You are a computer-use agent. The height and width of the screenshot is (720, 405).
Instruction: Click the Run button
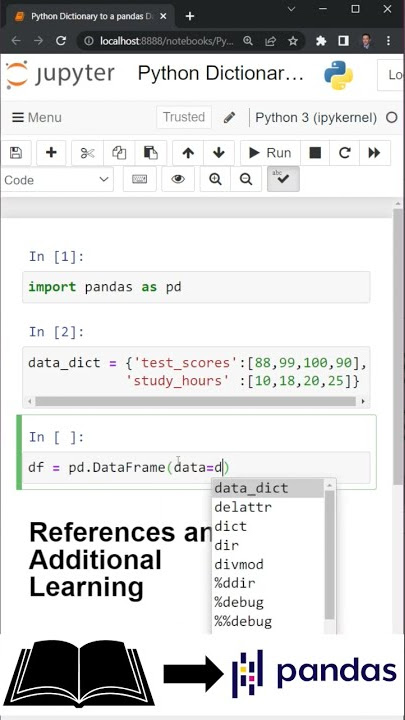270,153
